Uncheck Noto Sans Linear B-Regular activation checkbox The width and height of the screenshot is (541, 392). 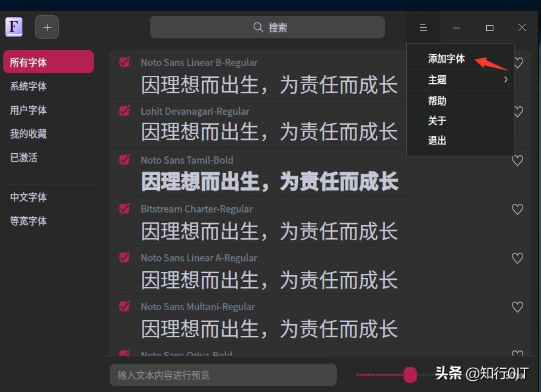pos(124,62)
